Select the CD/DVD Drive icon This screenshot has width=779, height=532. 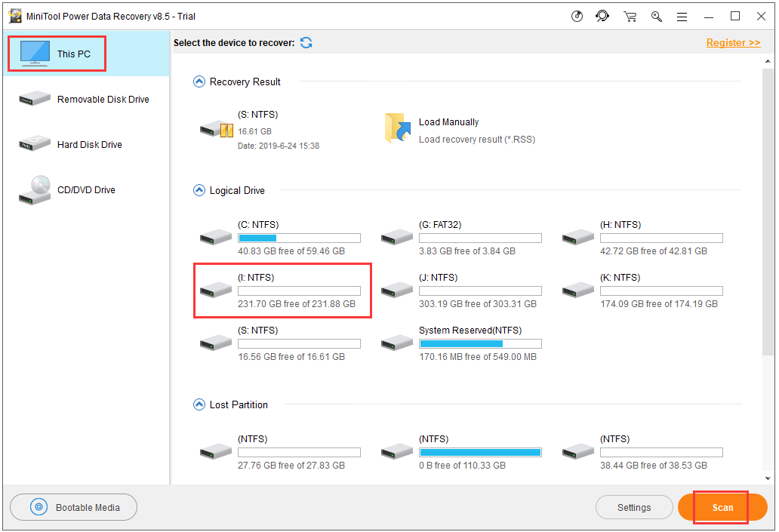click(34, 189)
